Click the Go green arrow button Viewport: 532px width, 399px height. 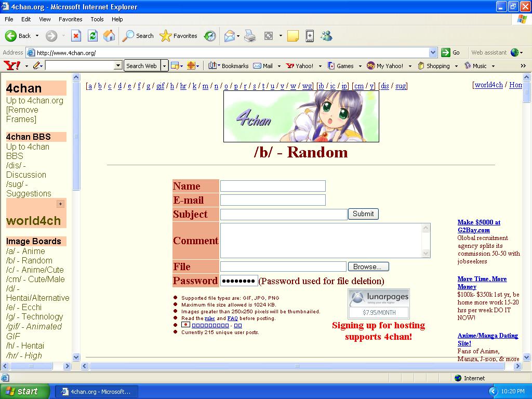445,52
